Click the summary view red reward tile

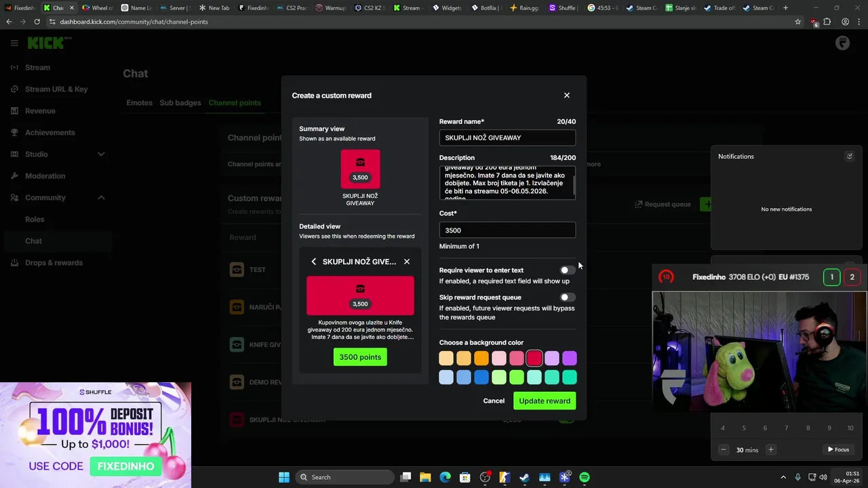[360, 169]
